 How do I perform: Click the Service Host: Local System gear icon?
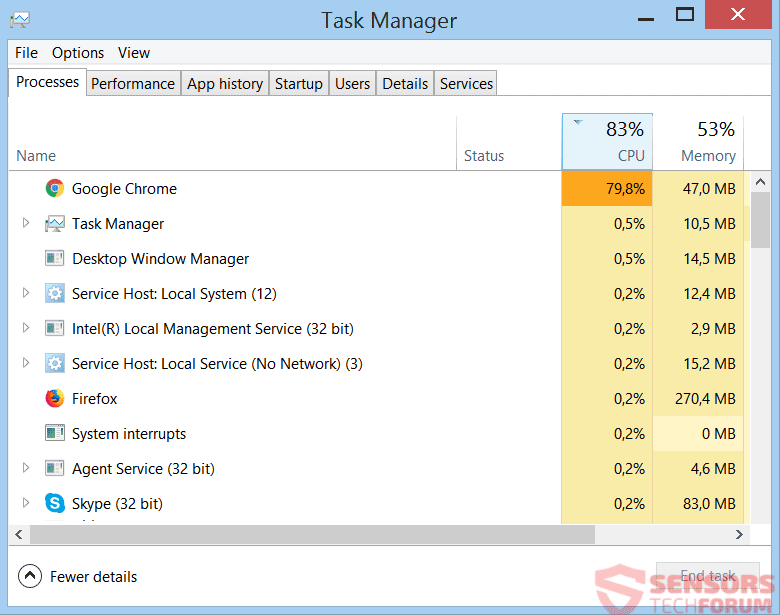pos(55,294)
